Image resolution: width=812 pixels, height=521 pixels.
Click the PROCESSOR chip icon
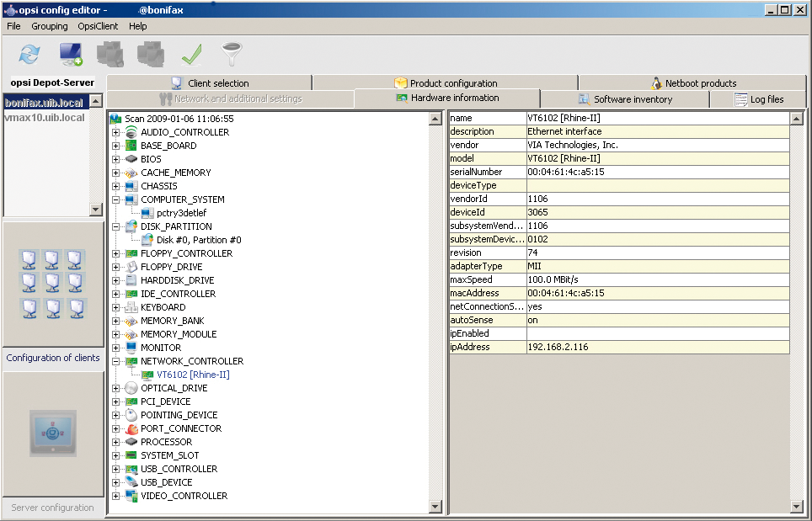click(x=131, y=442)
